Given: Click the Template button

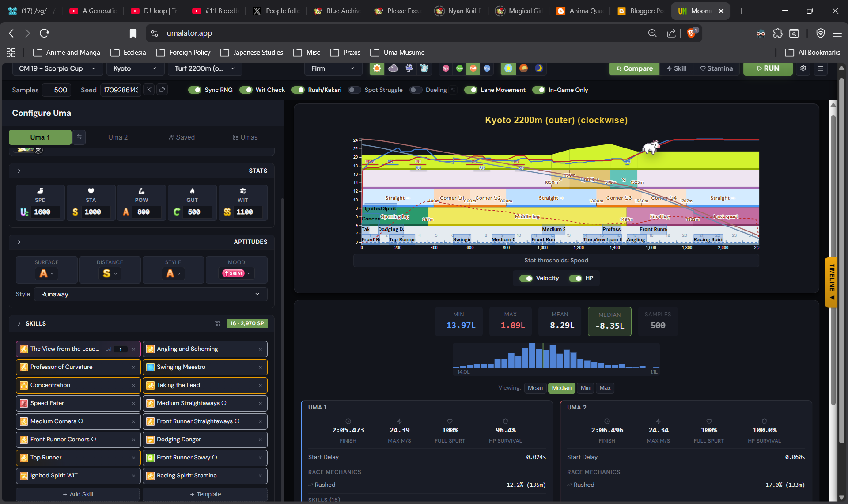Looking at the screenshot, I should pyautogui.click(x=205, y=494).
